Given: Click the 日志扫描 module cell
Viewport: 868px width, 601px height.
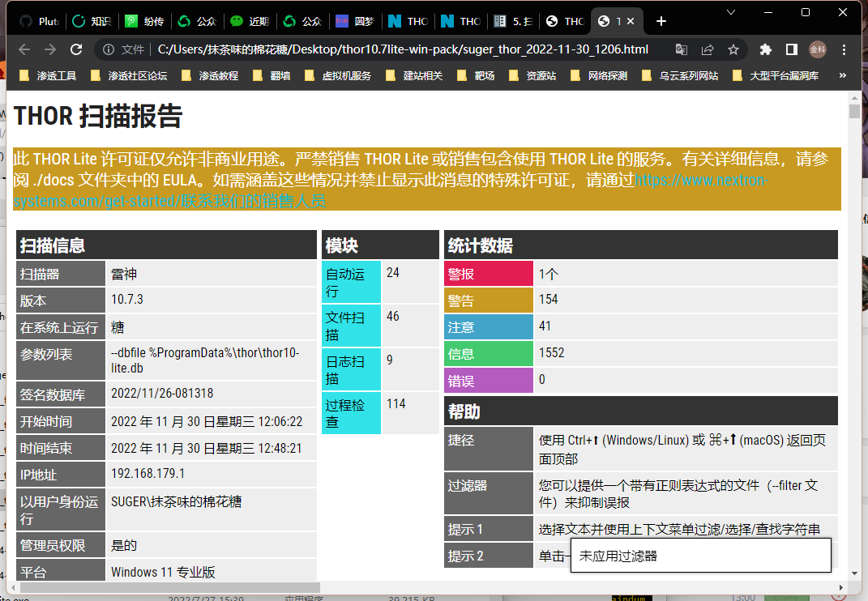Looking at the screenshot, I should pos(351,369).
